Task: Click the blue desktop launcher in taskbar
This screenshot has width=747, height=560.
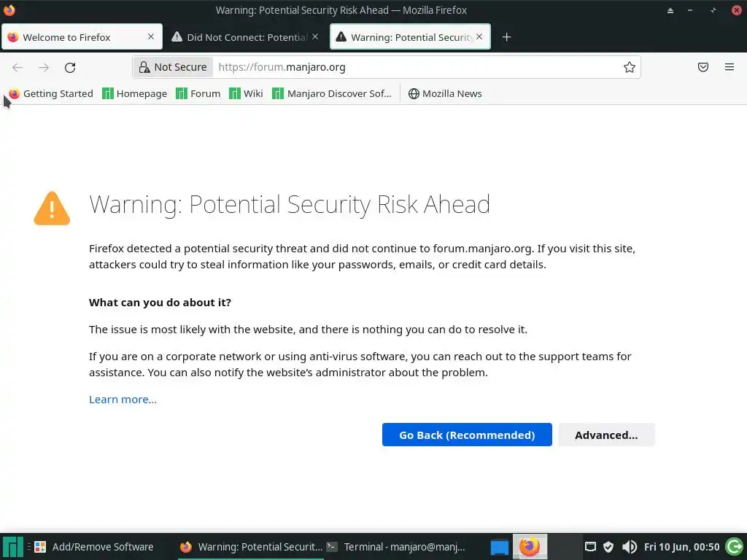Action: 500,547
